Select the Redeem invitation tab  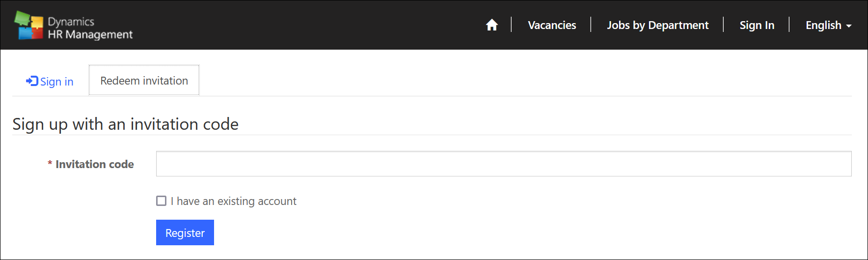point(144,81)
